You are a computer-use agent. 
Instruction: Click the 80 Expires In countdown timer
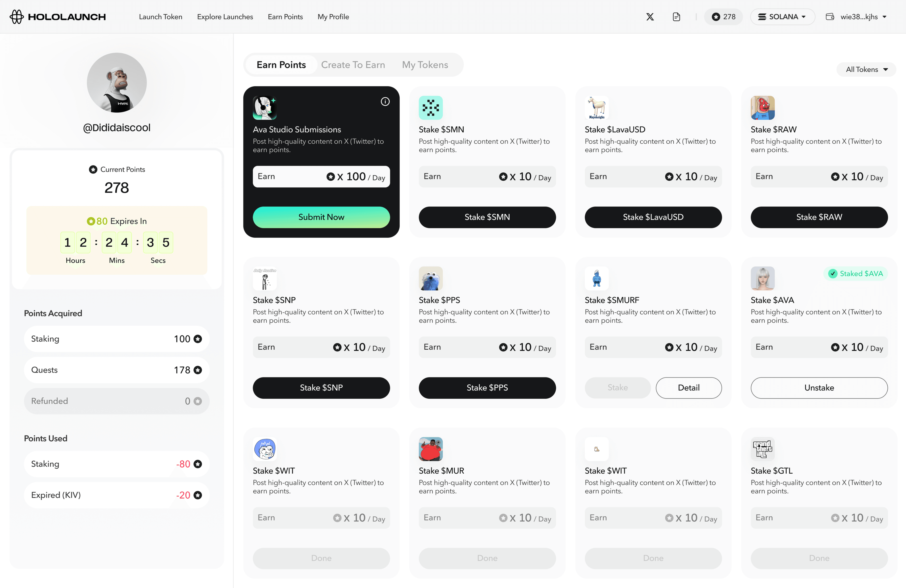pos(117,240)
